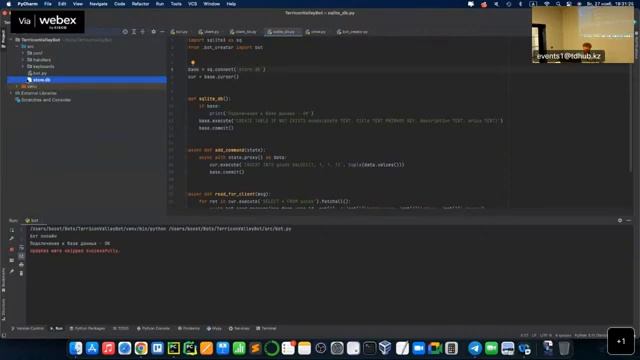Click the select opened file target icon
640x360 pixels.
tap(125, 31)
